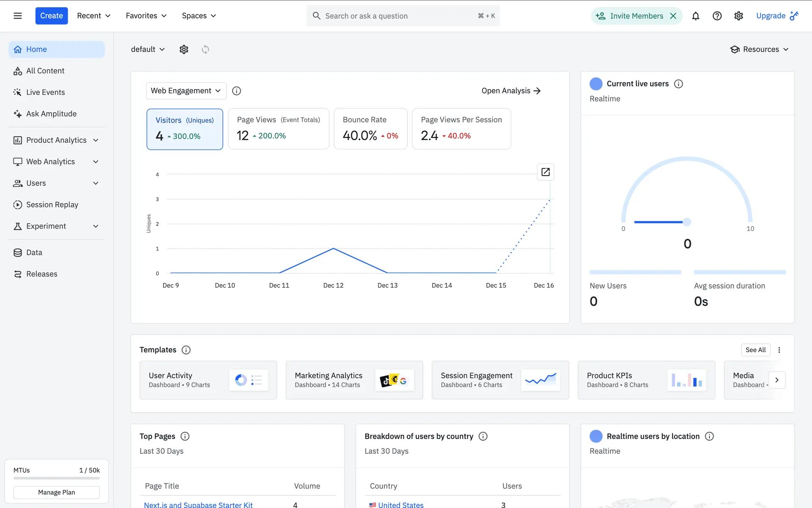The image size is (812, 508).
Task: Select the Bounce Rate metric card
Action: point(370,129)
